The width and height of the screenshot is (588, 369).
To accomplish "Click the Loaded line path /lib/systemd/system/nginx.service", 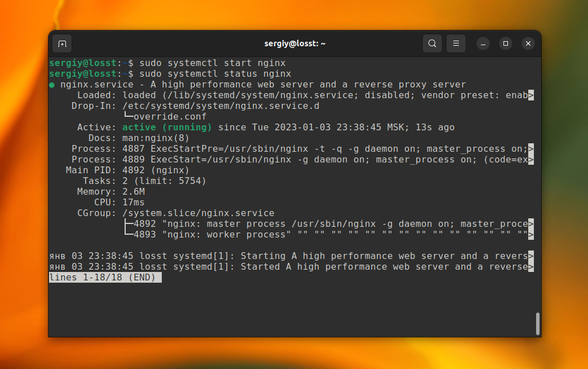I will pos(260,95).
